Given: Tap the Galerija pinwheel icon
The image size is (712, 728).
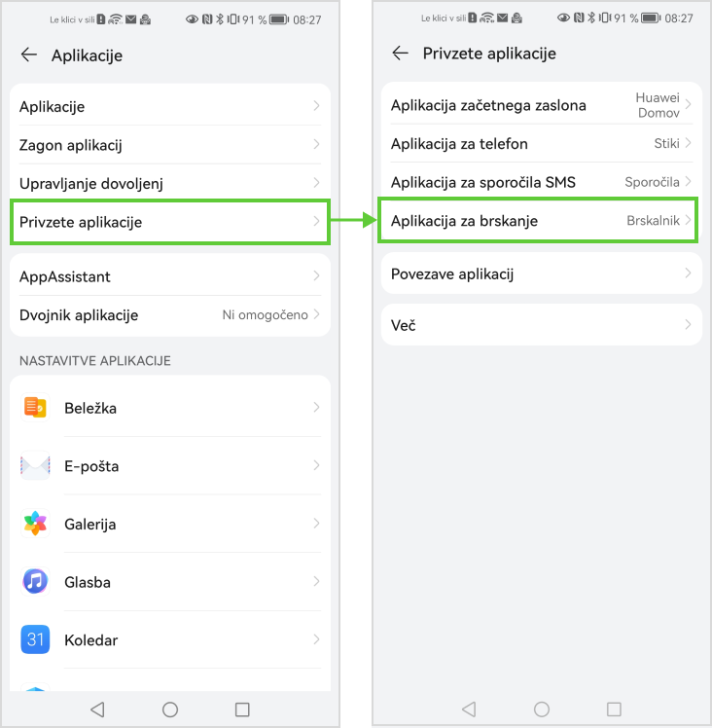Looking at the screenshot, I should pos(35,524).
